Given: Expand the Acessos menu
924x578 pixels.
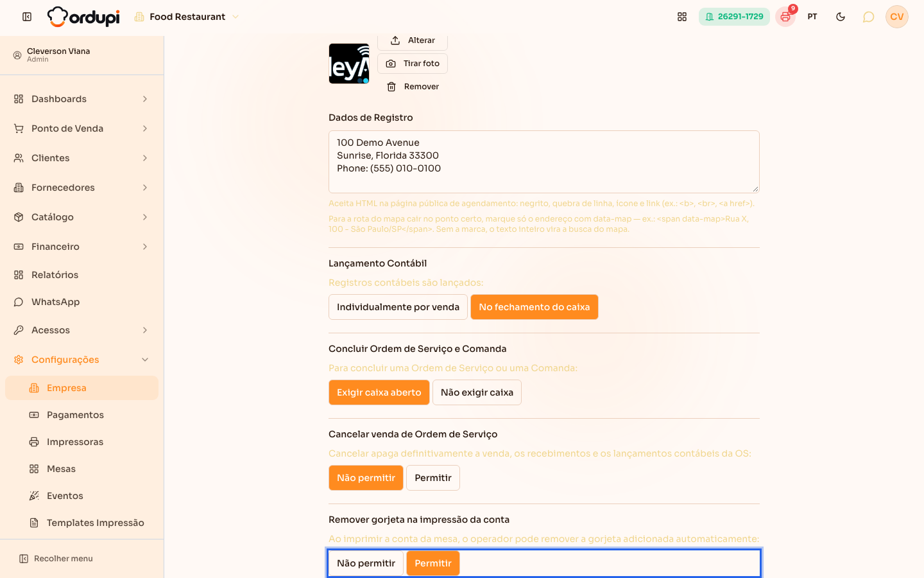Looking at the screenshot, I should click(82, 330).
